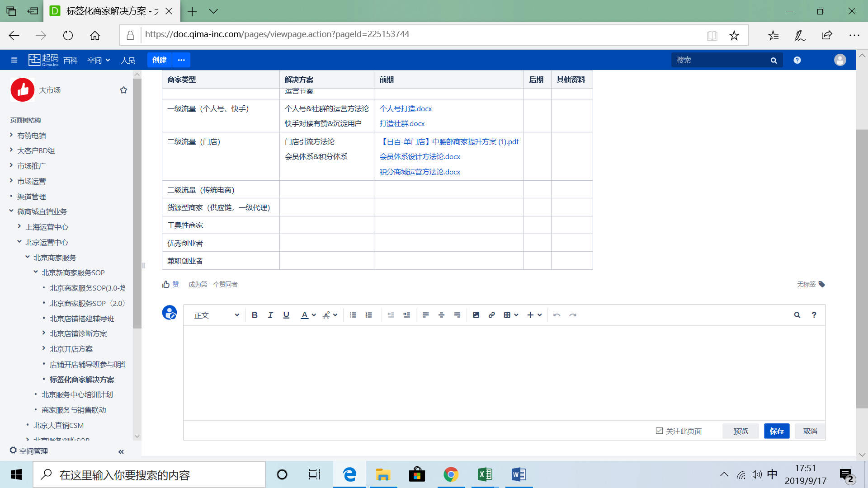Insert an image in the comment
Viewport: 868px width, 488px height.
click(476, 315)
